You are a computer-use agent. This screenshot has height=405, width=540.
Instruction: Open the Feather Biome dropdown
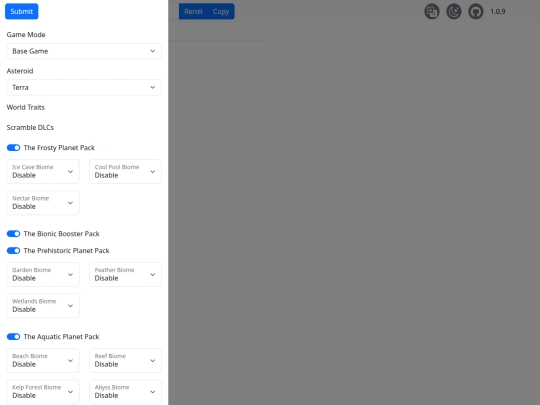coord(125,274)
